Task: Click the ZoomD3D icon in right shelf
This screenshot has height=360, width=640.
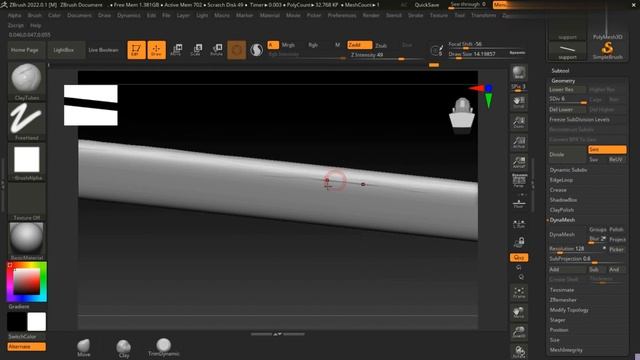Action: point(519,332)
